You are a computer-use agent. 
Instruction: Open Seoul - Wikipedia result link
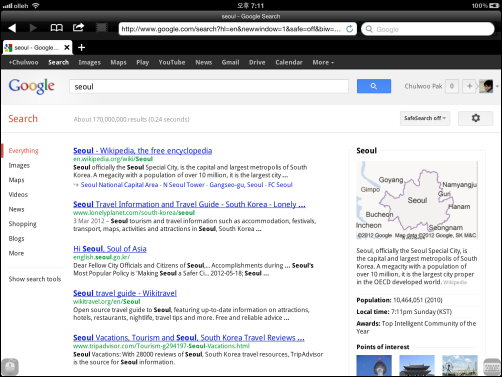pos(142,151)
